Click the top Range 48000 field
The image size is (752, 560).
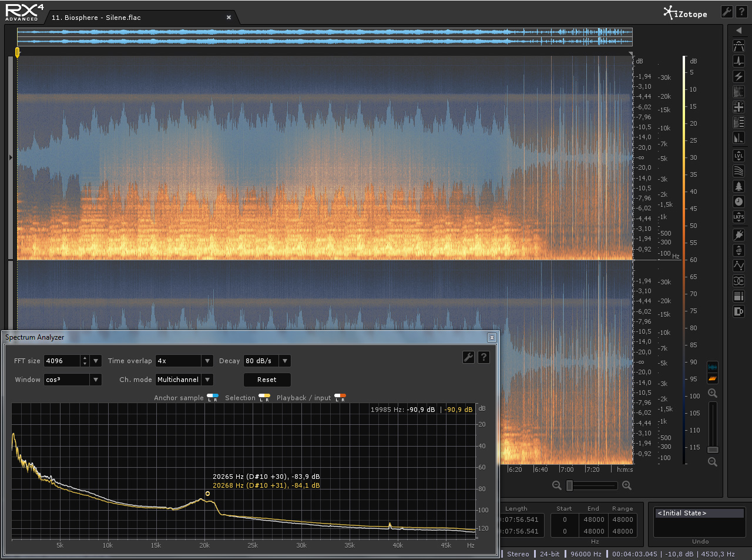click(622, 519)
